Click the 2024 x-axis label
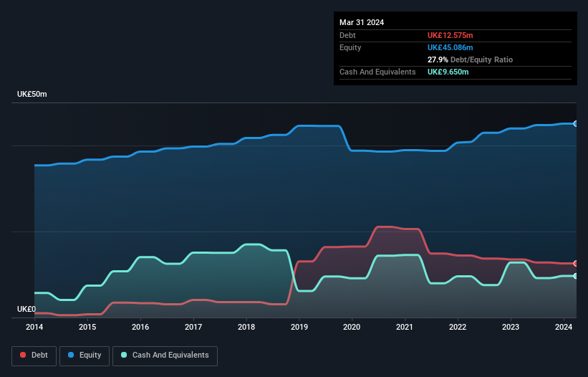The width and height of the screenshot is (588, 377). point(564,327)
